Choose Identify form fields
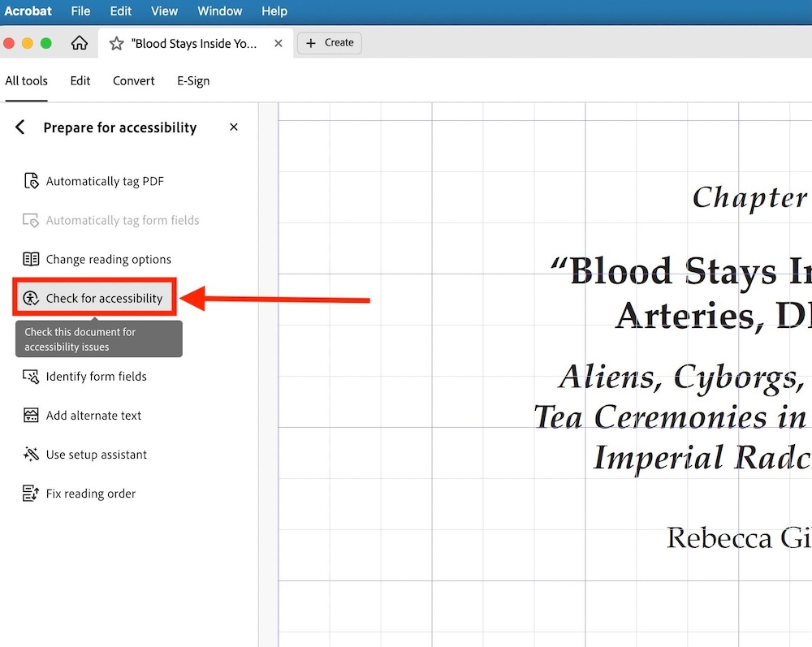This screenshot has height=647, width=812. 97,377
